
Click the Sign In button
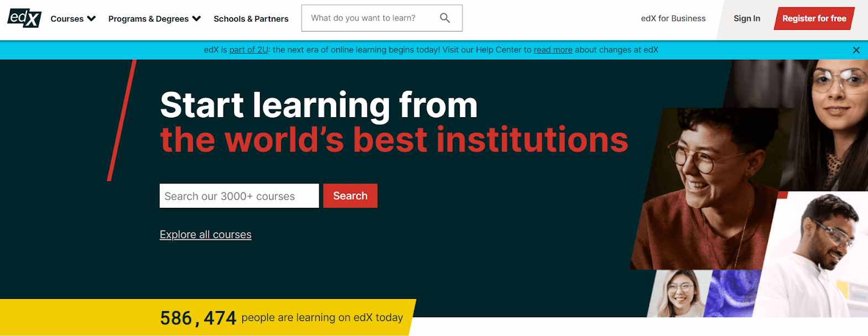tap(747, 19)
